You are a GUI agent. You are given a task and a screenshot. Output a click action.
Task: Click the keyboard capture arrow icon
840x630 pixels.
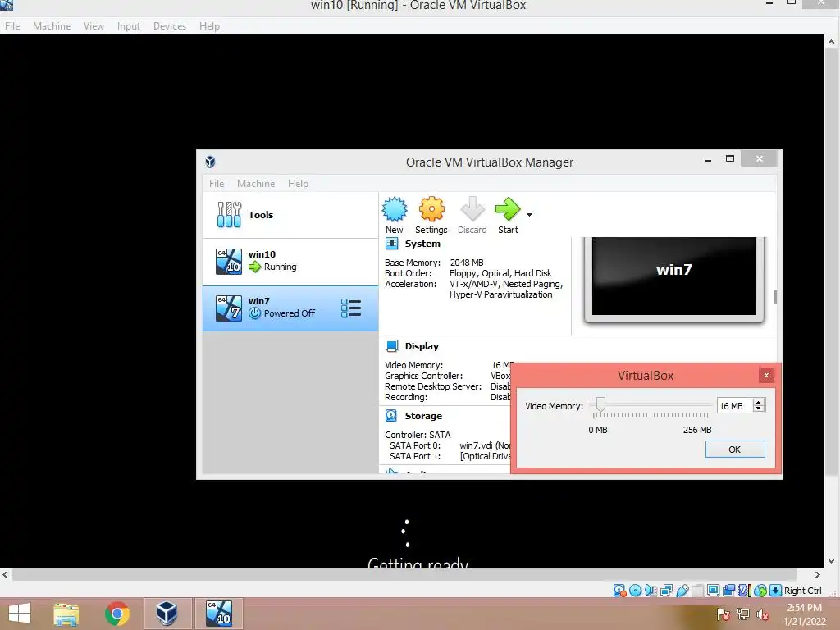[776, 591]
